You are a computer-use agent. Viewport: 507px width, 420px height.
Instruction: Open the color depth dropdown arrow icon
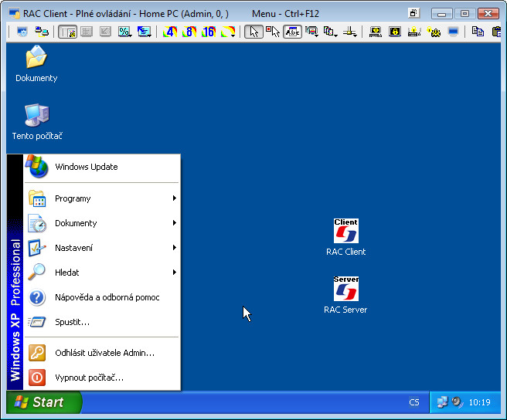click(228, 32)
